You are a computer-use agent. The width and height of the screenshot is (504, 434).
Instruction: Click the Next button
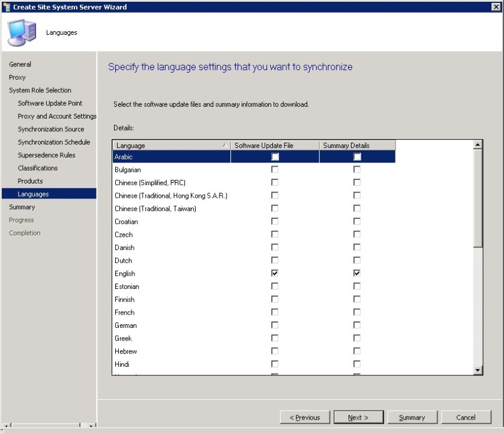[358, 417]
